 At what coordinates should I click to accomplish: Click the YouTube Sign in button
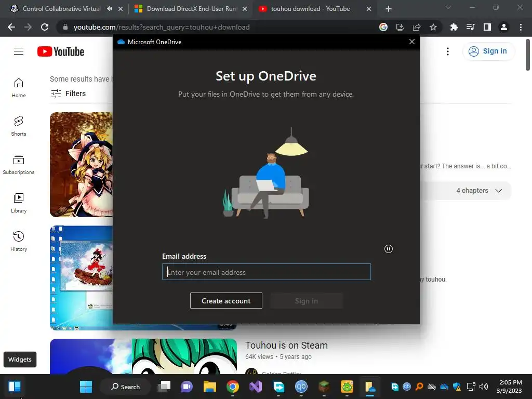pyautogui.click(x=488, y=51)
